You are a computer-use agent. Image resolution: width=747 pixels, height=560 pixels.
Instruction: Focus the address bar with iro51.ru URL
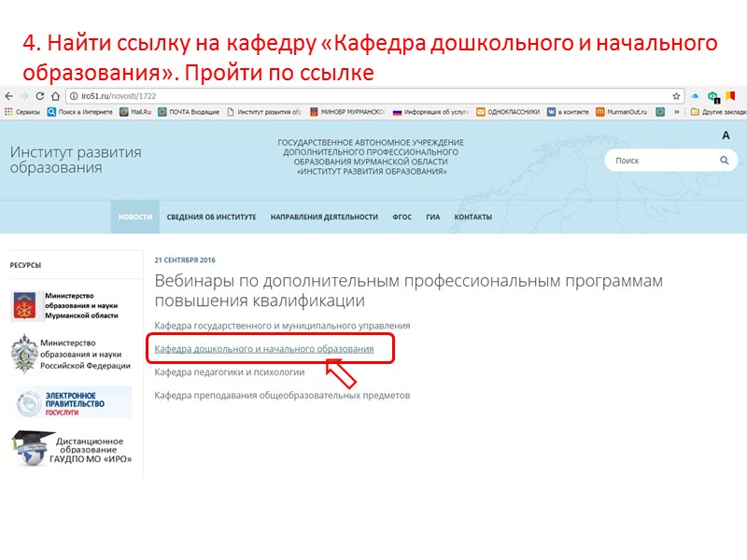click(x=374, y=96)
